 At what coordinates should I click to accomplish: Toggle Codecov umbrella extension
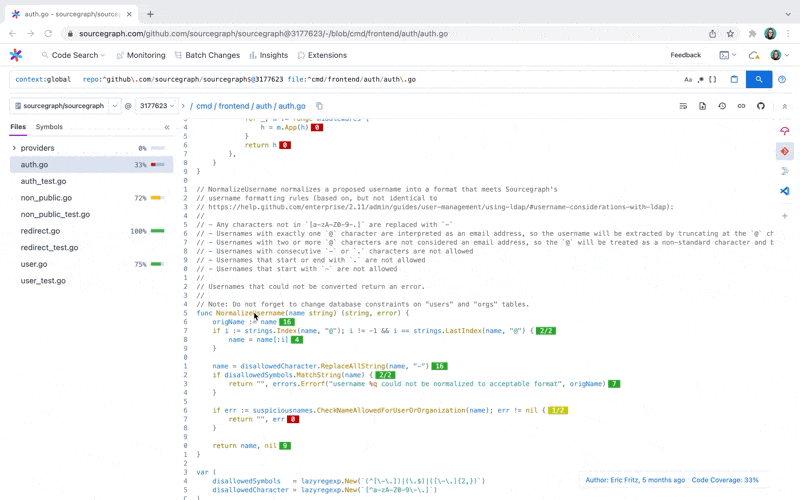click(785, 131)
